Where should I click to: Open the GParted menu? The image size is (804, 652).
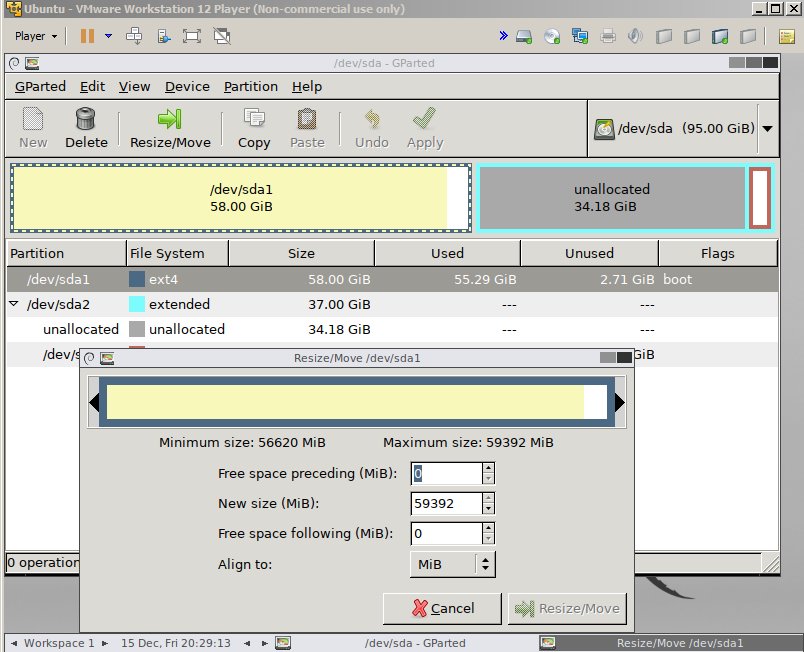click(41, 87)
